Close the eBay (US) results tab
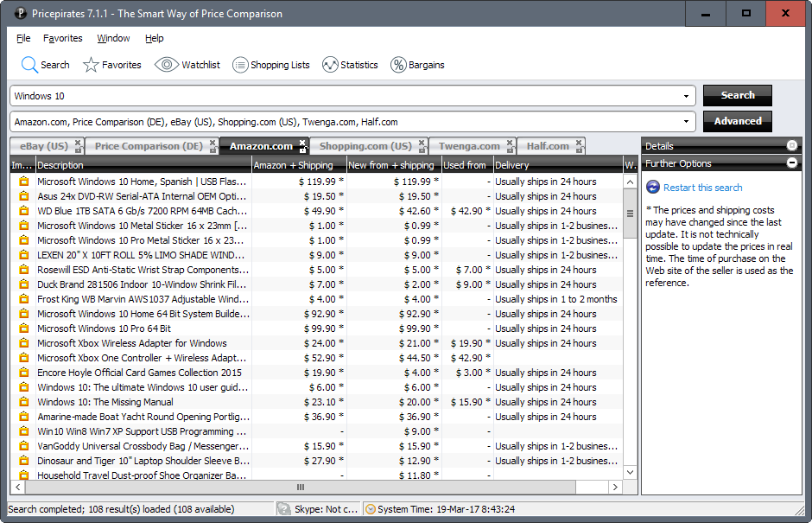Viewport: 812px width, 523px height. 78,143
